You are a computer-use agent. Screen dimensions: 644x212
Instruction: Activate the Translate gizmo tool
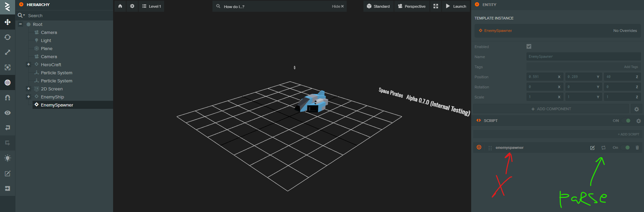[7, 22]
